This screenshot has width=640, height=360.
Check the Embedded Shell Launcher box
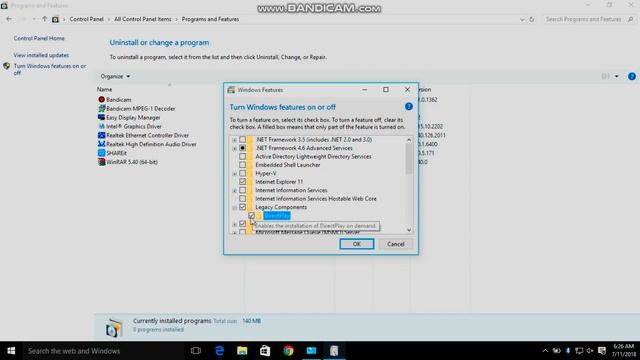click(242, 165)
